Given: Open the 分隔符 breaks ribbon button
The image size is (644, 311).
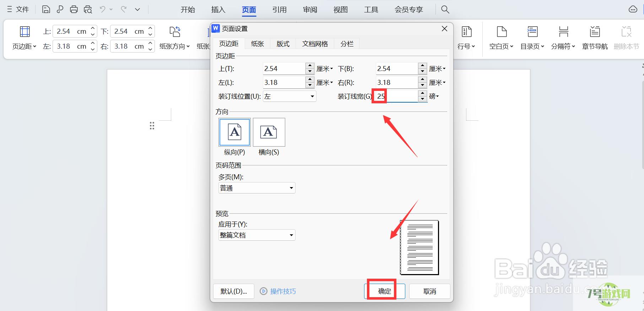Looking at the screenshot, I should [x=563, y=38].
